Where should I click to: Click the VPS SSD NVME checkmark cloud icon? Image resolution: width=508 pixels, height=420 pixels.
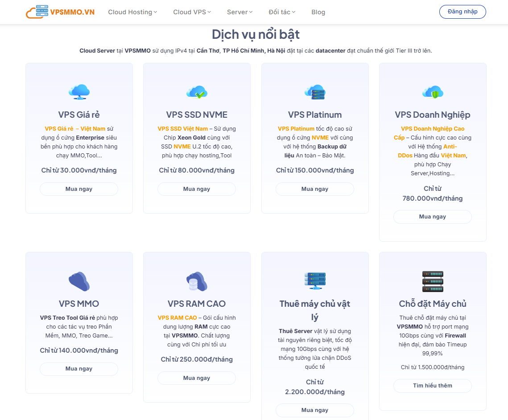[x=197, y=92]
